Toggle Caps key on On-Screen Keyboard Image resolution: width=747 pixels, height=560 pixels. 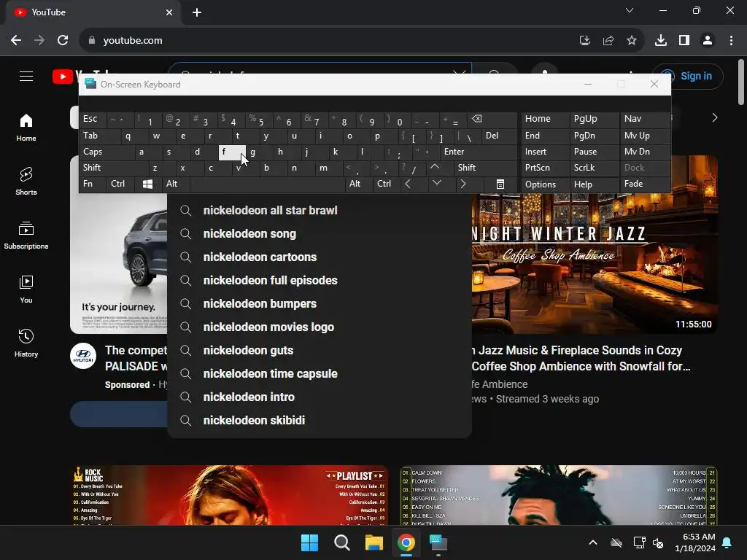point(107,152)
